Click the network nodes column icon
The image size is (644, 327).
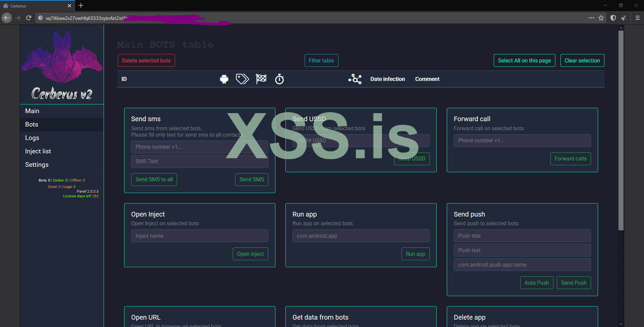pos(355,79)
